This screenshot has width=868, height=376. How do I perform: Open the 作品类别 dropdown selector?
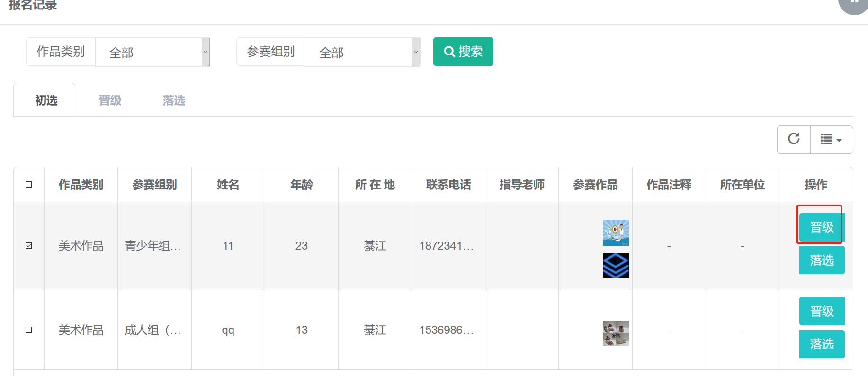coord(152,52)
